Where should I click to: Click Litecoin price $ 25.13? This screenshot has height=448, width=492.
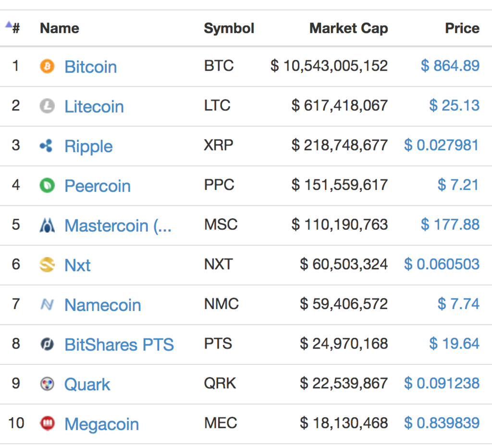pos(454,105)
